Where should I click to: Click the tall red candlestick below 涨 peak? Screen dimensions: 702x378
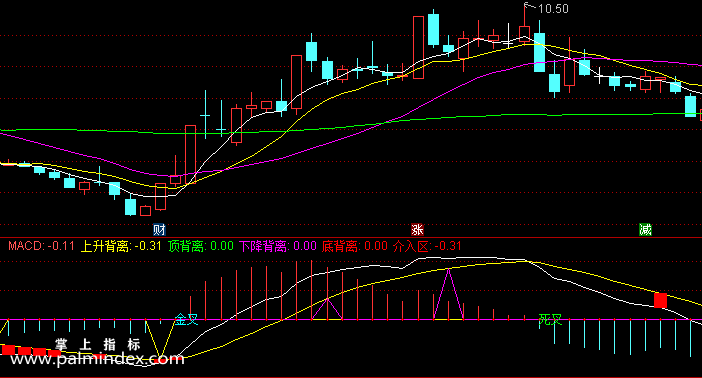419,47
